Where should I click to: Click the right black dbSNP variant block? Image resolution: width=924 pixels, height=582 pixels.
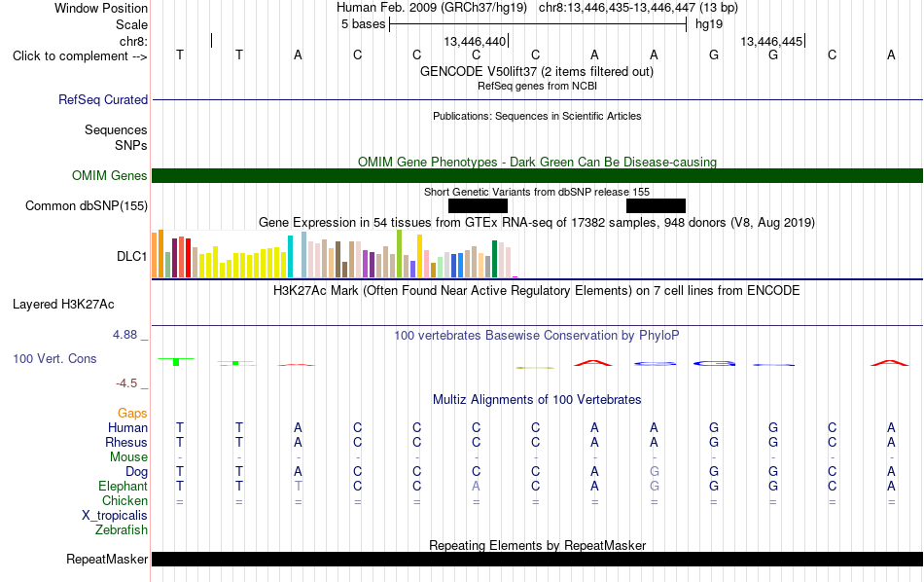(x=656, y=205)
